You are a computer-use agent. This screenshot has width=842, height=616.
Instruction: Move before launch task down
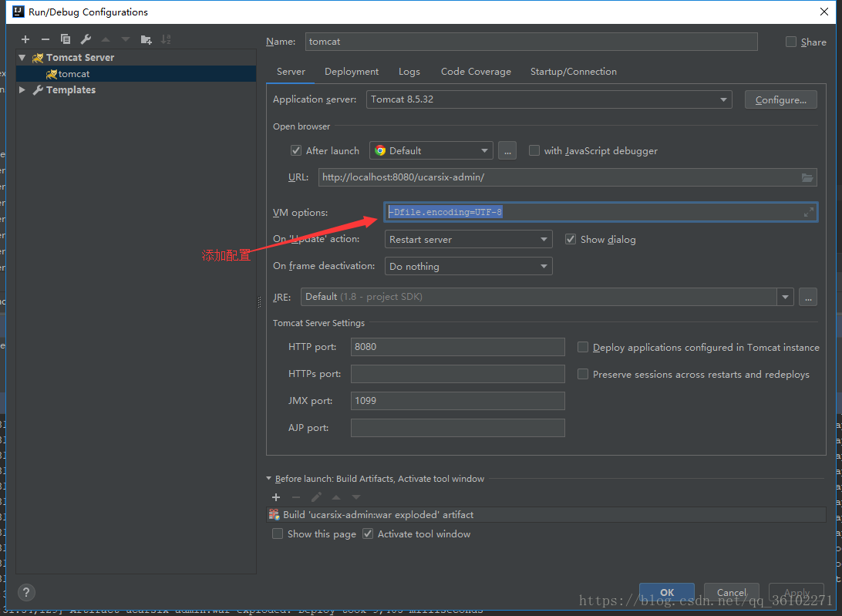pos(356,497)
